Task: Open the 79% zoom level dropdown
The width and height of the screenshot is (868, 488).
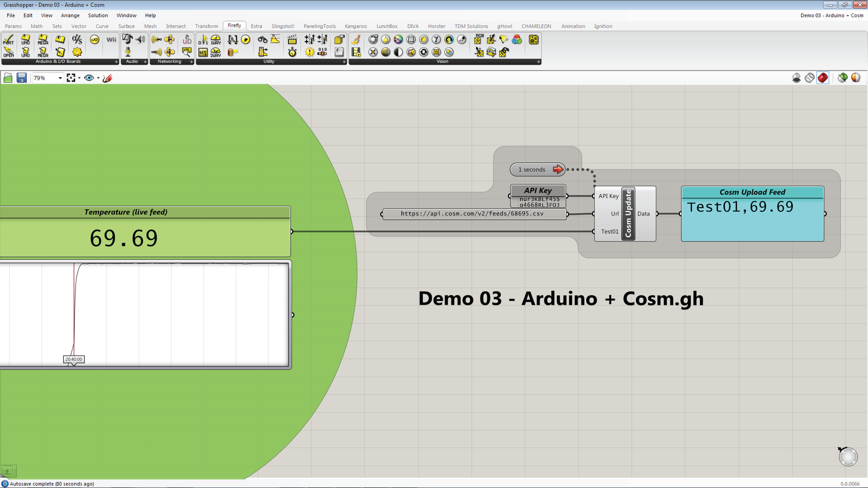Action: click(60, 78)
